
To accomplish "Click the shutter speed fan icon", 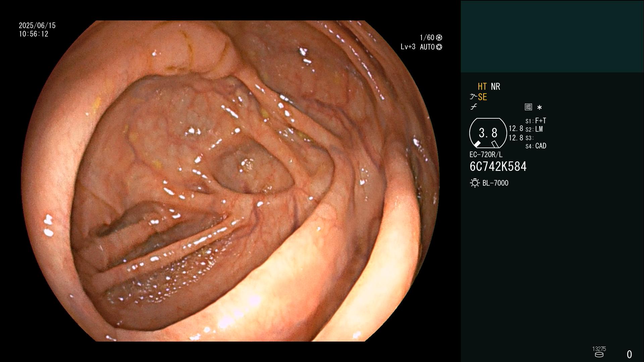I will tap(439, 38).
